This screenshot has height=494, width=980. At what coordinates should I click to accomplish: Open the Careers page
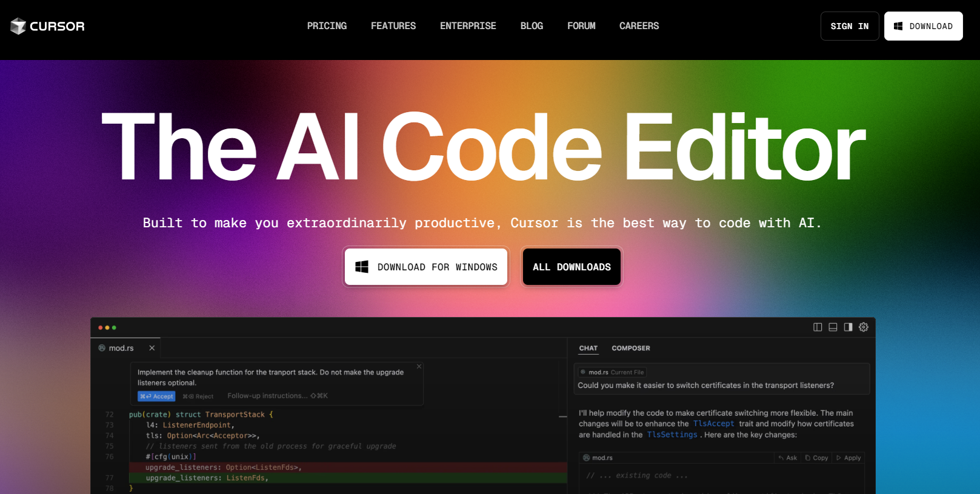point(639,26)
